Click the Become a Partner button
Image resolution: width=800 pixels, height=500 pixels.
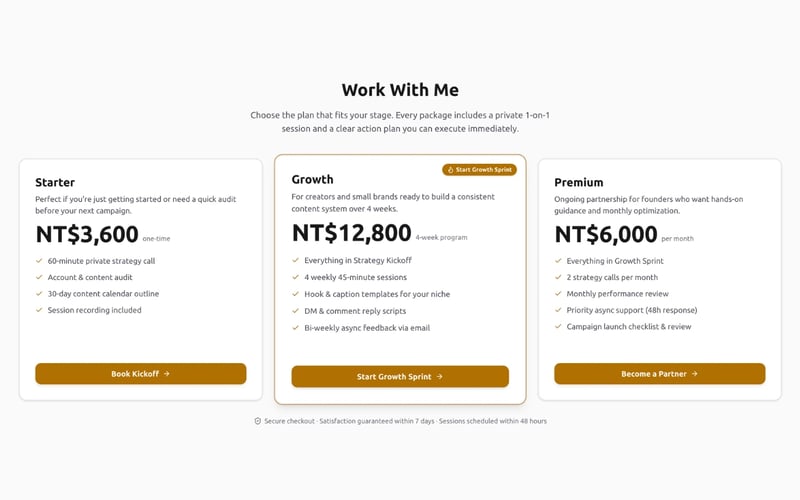(660, 373)
